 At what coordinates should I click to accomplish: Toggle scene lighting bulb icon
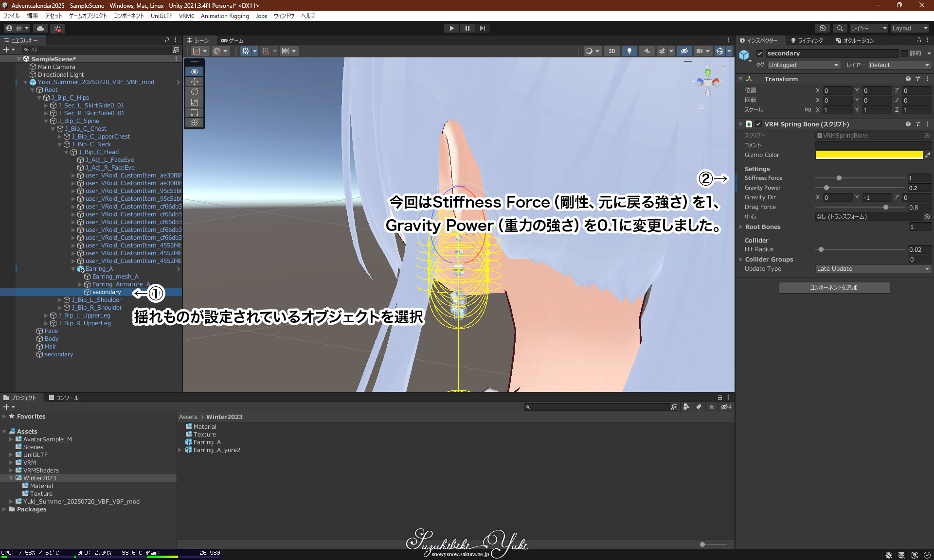point(629,51)
